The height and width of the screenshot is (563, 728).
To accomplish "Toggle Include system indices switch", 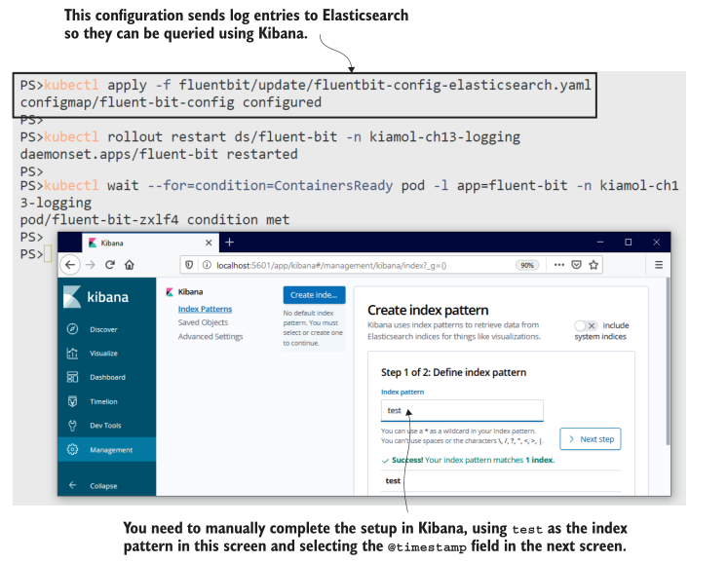I will click(586, 326).
